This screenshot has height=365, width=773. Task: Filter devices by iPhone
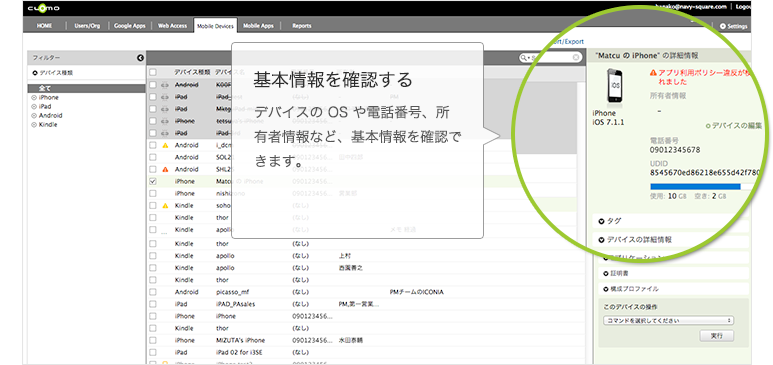coord(48,98)
